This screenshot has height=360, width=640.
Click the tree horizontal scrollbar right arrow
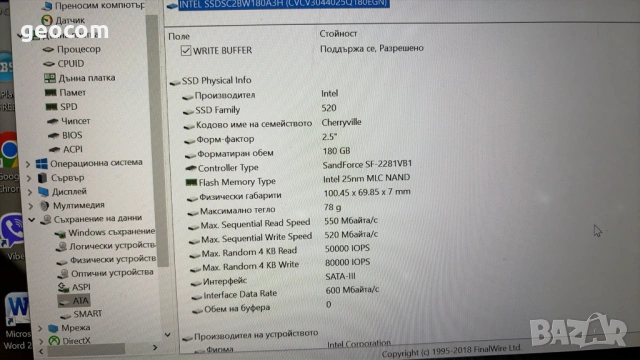tap(155, 348)
